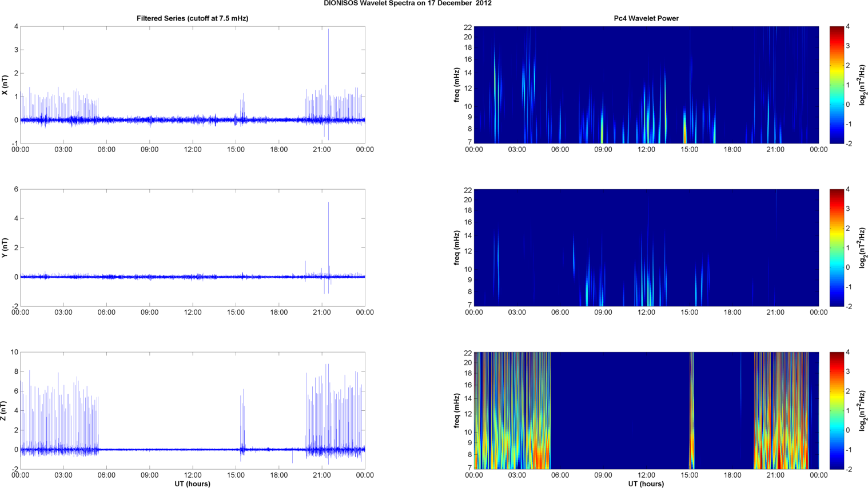Click "freq (mHz)" label of the bottom spectrum
Image resolution: width=868 pixels, height=488 pixels.
click(x=457, y=410)
